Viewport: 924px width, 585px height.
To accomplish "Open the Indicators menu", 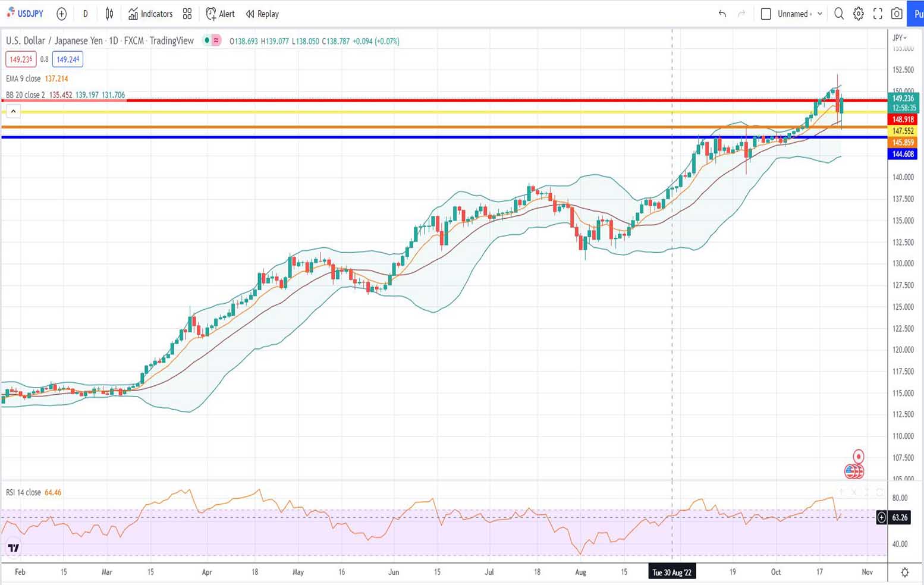I will click(x=150, y=14).
